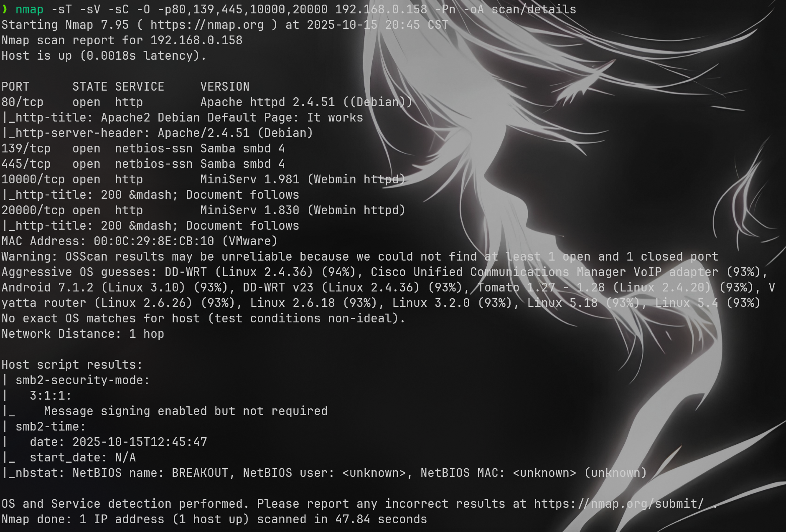Click the nmap command word
Viewport: 786px width, 532px height.
coord(29,10)
